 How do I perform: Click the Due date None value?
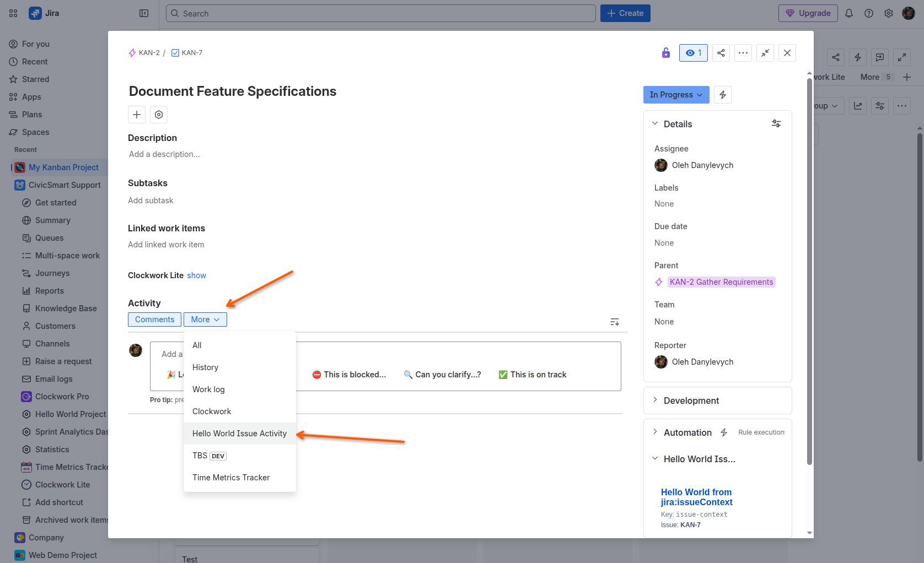[664, 243]
